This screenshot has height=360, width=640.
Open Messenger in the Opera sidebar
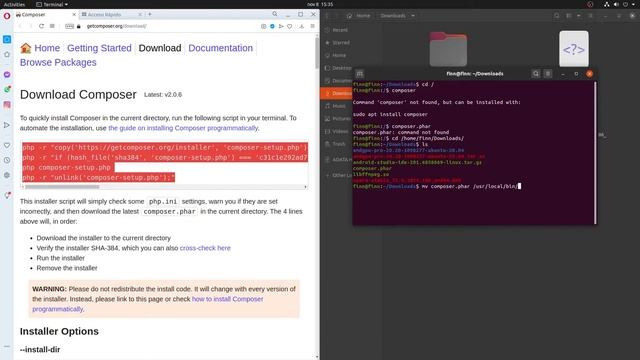[7, 75]
